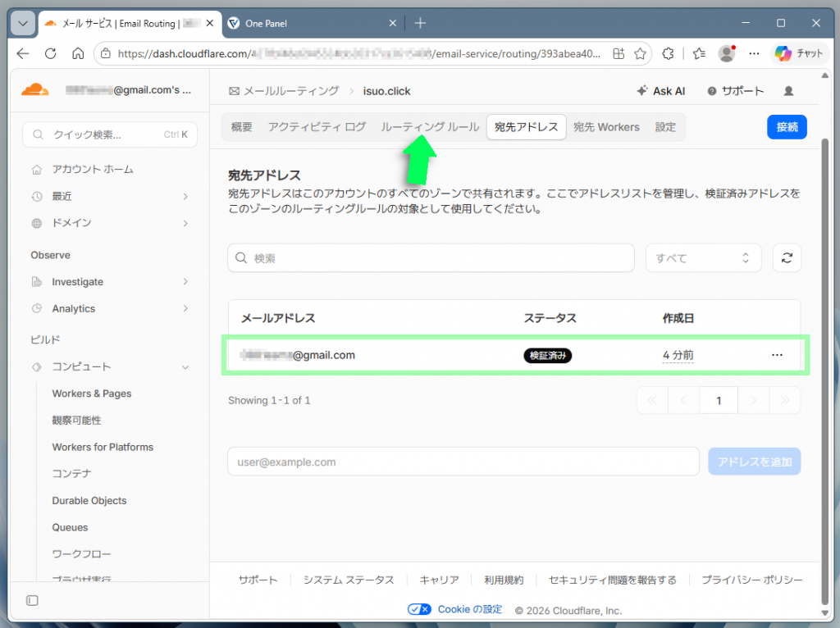Screen dimensions: 840x628
Task: Open 観察可能性 in sidebar
Action: pos(76,421)
